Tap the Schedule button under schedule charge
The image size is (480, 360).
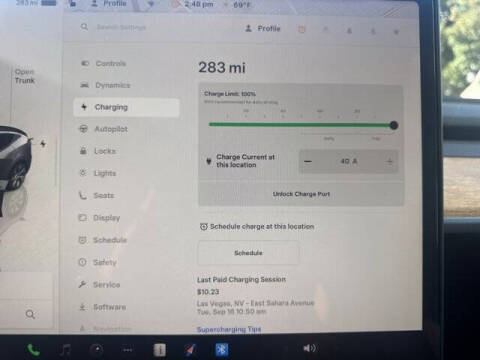tap(248, 253)
